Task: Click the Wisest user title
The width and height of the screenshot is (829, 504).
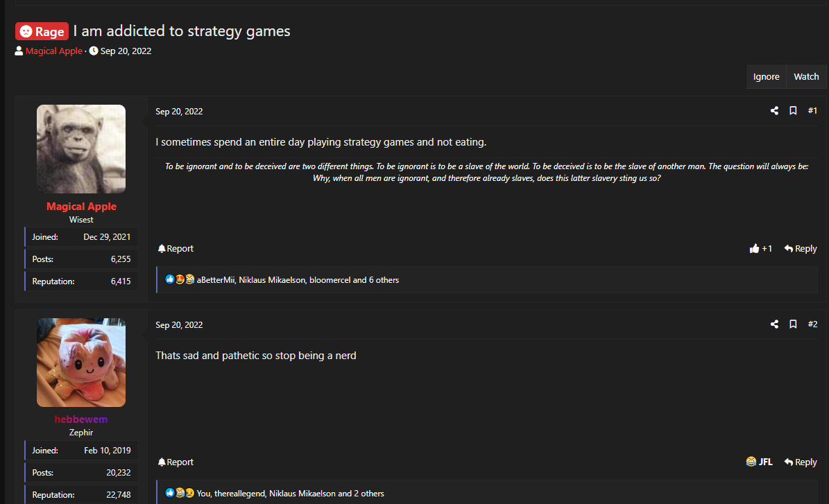Action: [x=81, y=220]
